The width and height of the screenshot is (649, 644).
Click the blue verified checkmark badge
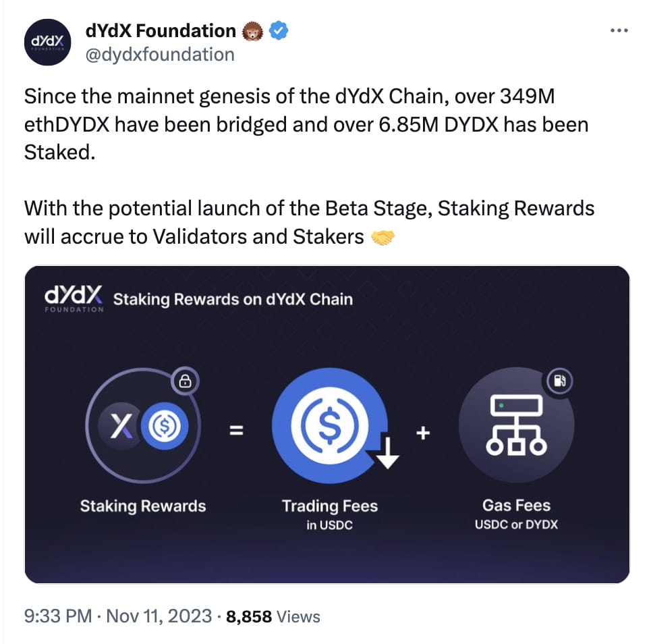[x=277, y=30]
